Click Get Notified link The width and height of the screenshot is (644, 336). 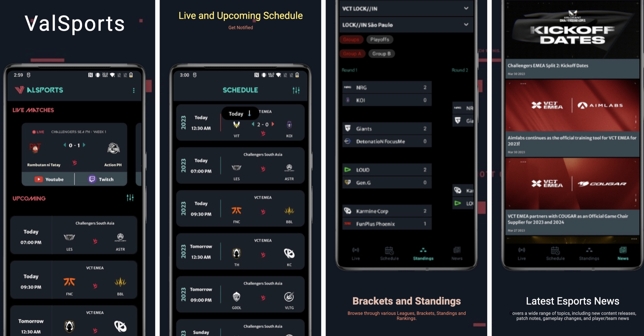241,28
